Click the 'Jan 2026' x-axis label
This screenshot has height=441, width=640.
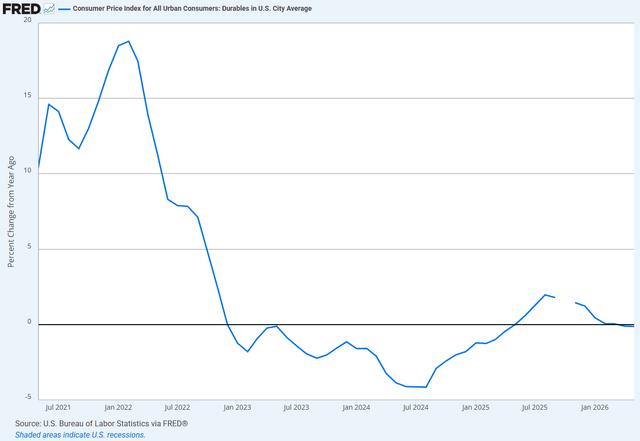coord(594,407)
